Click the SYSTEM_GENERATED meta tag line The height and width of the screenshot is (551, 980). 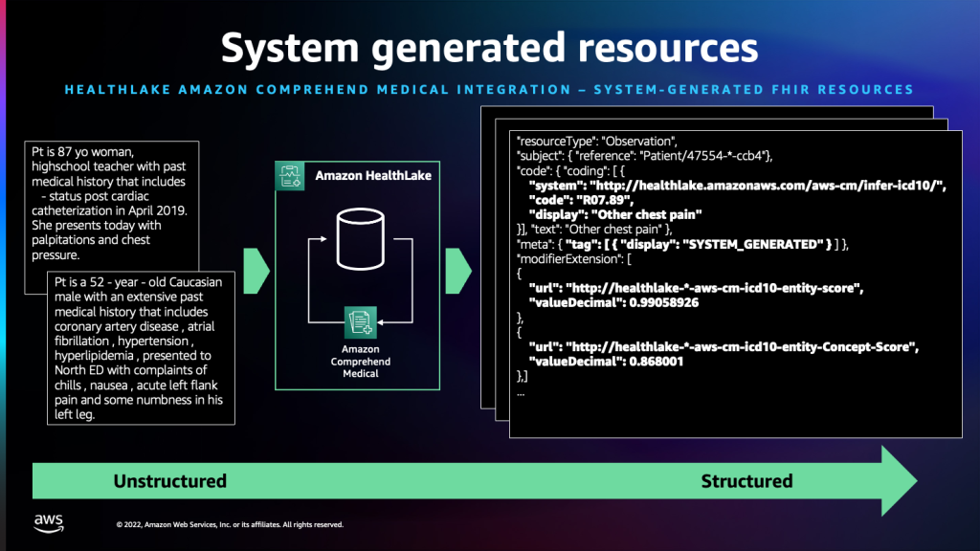point(682,244)
